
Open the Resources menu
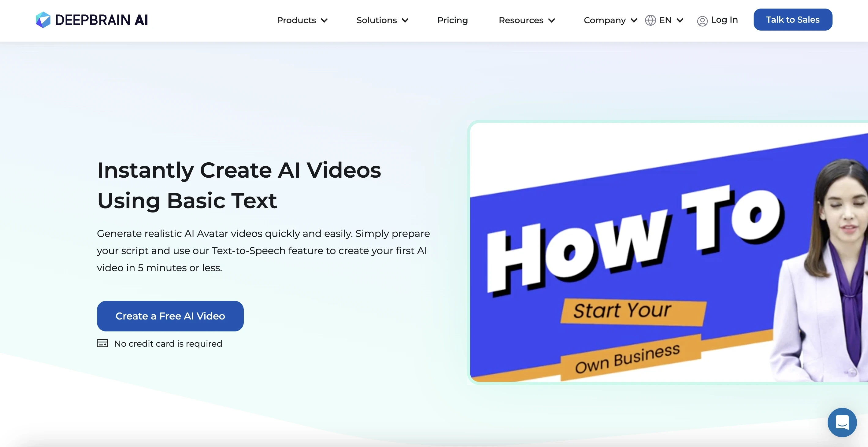tap(521, 20)
